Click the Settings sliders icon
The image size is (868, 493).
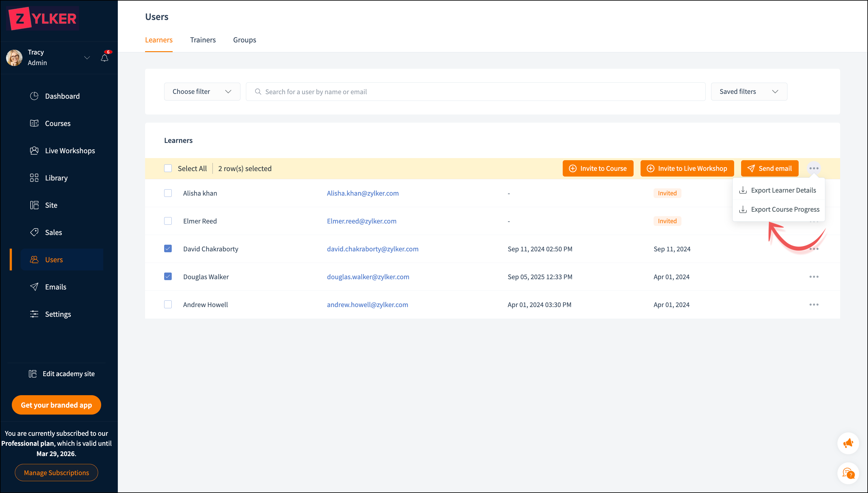(34, 314)
